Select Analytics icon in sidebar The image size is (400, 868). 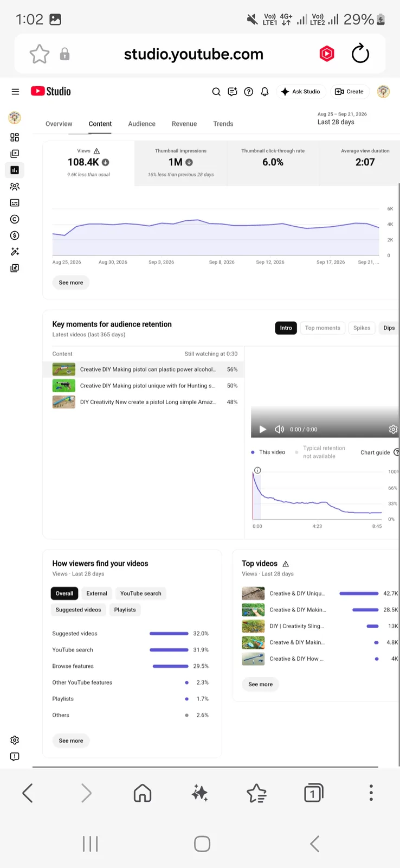(x=15, y=170)
